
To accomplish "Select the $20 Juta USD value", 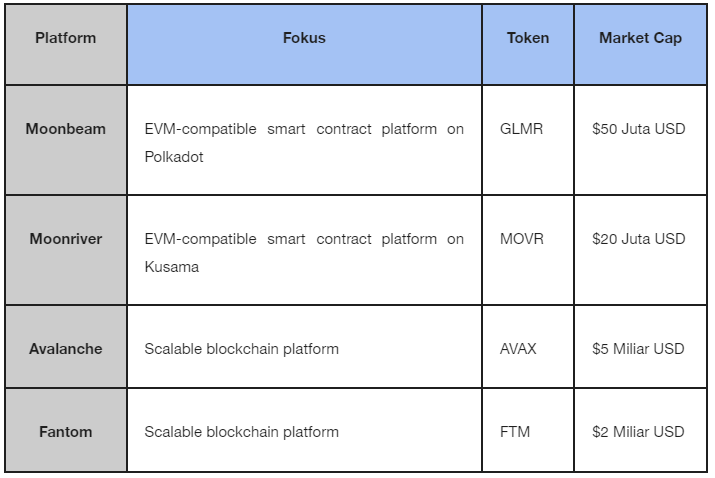I will coord(638,239).
